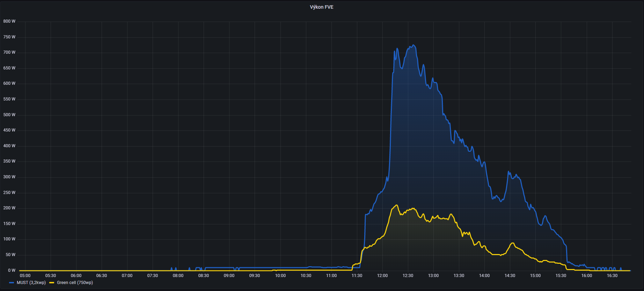This screenshot has height=291, width=644.
Task: Click the 800 W y-axis label
Action: point(9,21)
